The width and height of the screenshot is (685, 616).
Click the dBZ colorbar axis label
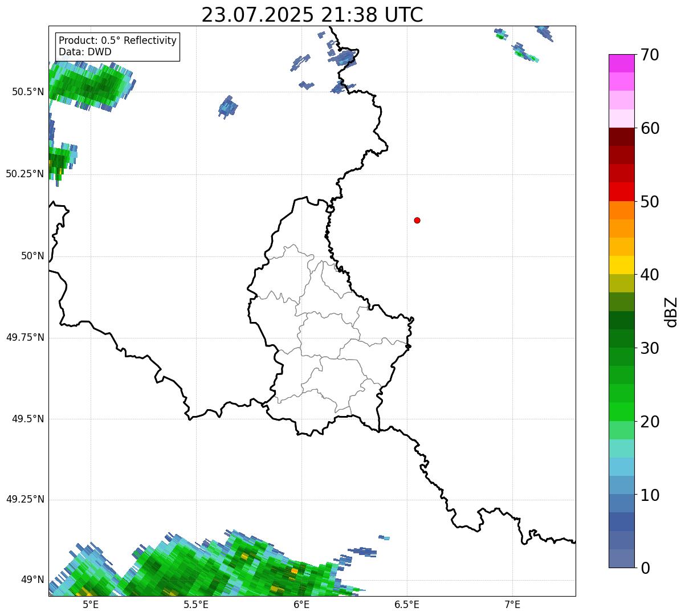pos(671,312)
